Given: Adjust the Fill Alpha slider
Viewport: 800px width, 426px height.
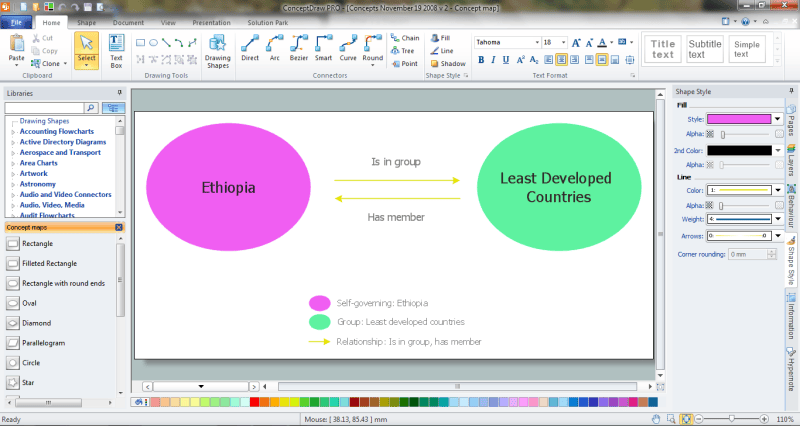Looking at the screenshot, I should click(x=722, y=134).
